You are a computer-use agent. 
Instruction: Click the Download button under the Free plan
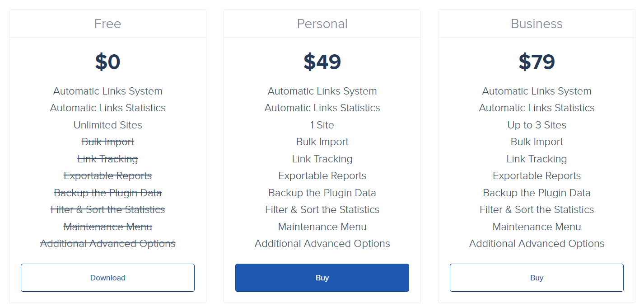pos(107,278)
